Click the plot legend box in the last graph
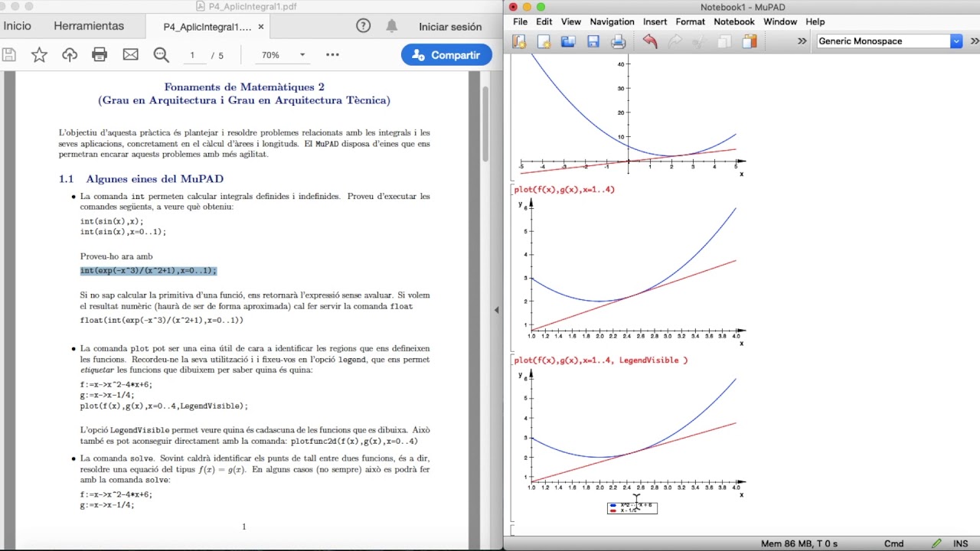Image resolution: width=980 pixels, height=551 pixels. (632, 507)
